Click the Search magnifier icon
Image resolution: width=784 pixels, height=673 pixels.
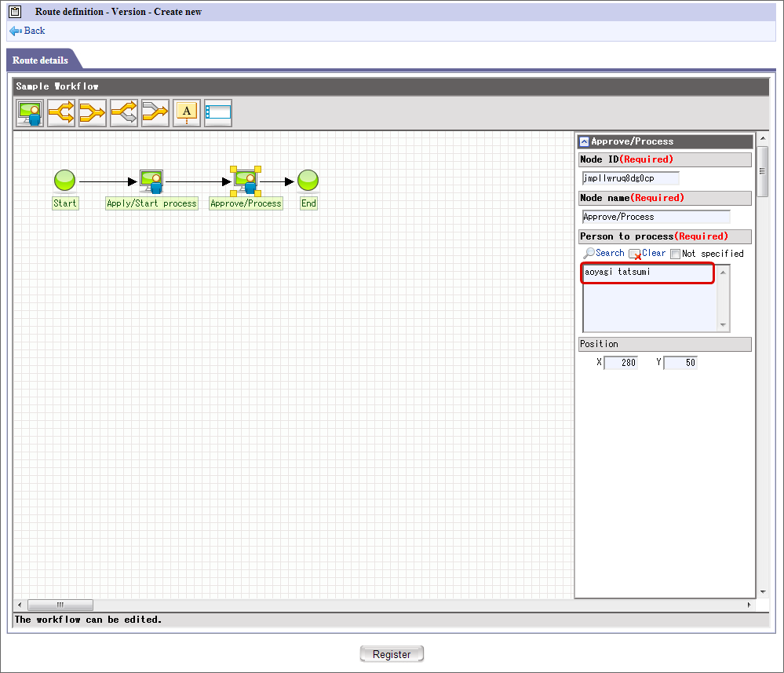coord(589,253)
